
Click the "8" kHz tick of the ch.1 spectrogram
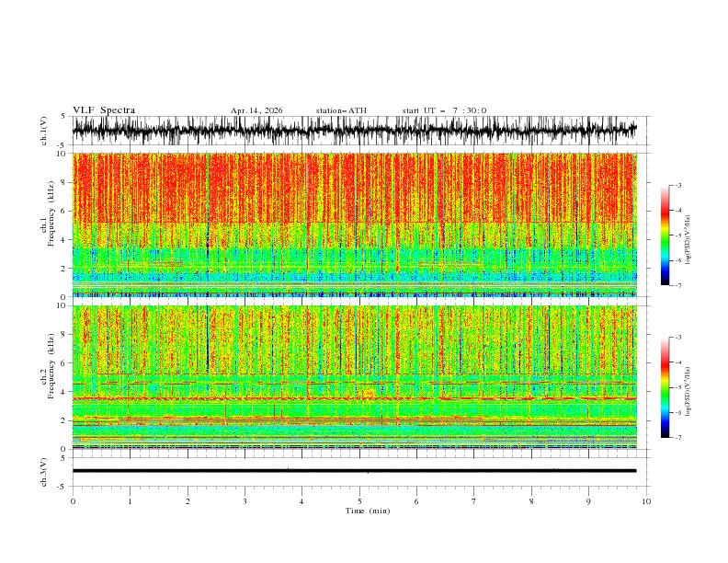pos(63,182)
